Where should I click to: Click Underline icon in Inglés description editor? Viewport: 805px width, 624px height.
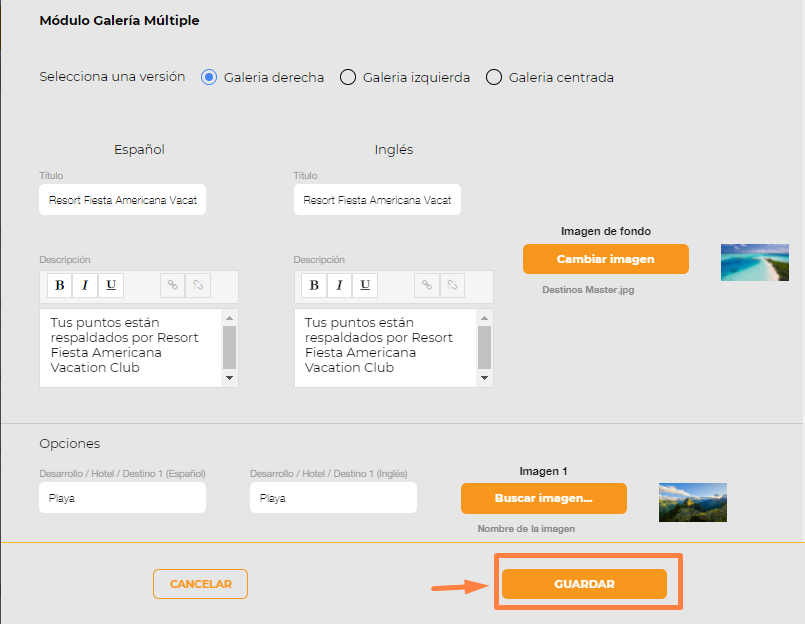tap(365, 285)
